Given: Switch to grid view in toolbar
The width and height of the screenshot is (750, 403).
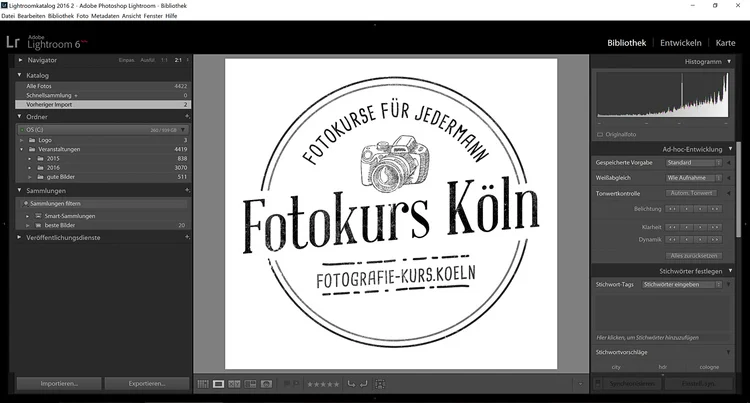Looking at the screenshot, I should pyautogui.click(x=203, y=384).
